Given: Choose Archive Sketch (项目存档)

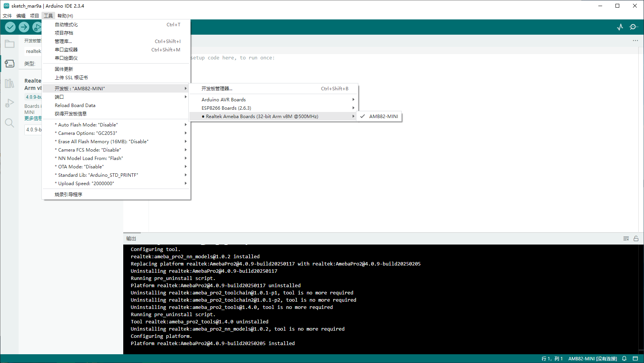Looking at the screenshot, I should pyautogui.click(x=116, y=33).
